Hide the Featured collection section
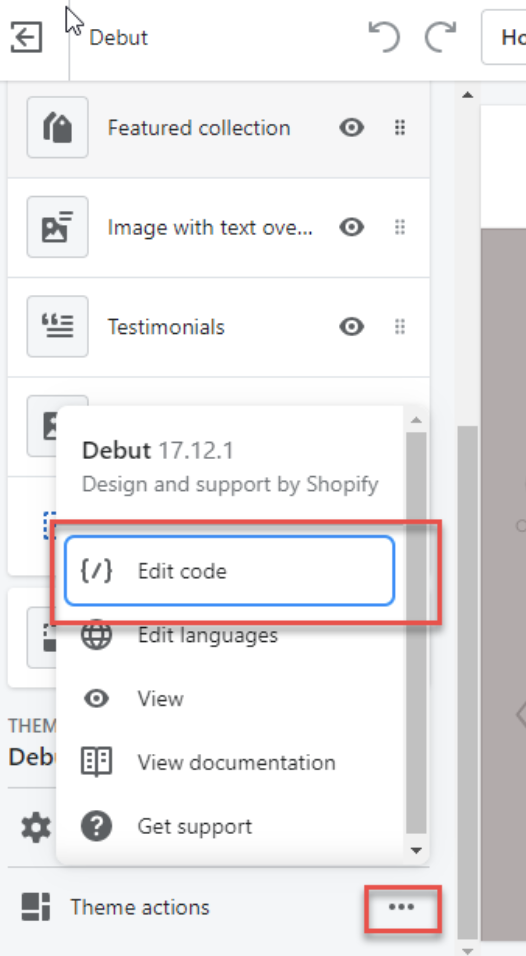Viewport: 526px width, 956px height. tap(352, 127)
